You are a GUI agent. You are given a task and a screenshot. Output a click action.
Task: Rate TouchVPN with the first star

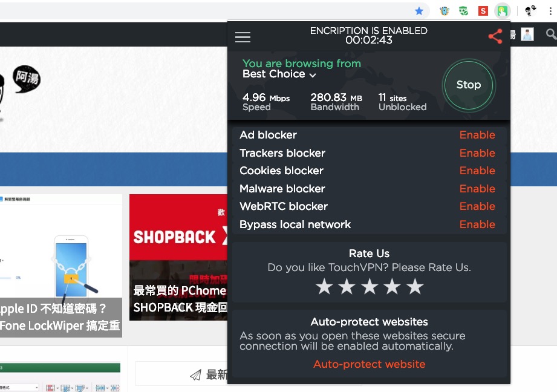pos(324,286)
